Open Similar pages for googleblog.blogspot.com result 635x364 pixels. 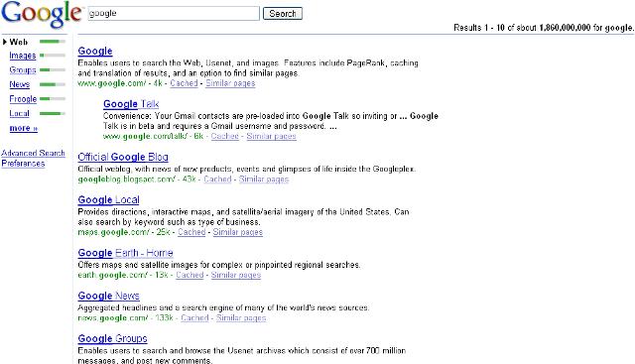[x=264, y=180]
